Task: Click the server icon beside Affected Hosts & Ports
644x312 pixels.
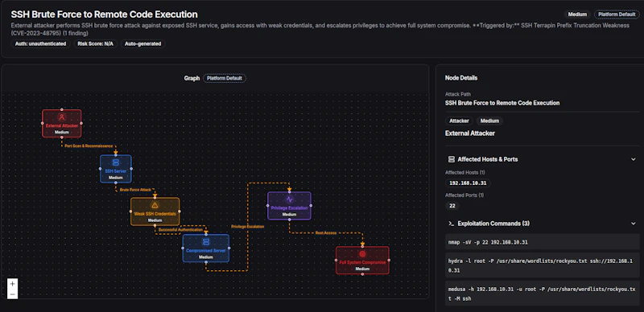Action: pyautogui.click(x=451, y=159)
